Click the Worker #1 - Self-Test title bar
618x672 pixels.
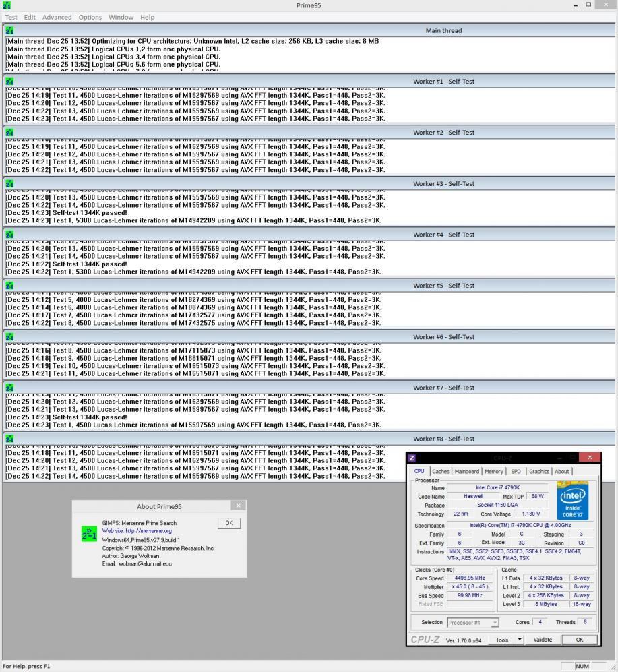click(x=309, y=81)
